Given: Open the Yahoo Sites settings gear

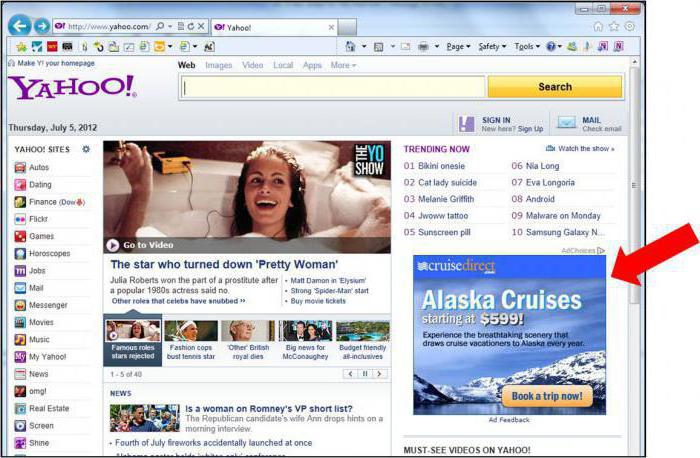Looking at the screenshot, I should pos(86,149).
